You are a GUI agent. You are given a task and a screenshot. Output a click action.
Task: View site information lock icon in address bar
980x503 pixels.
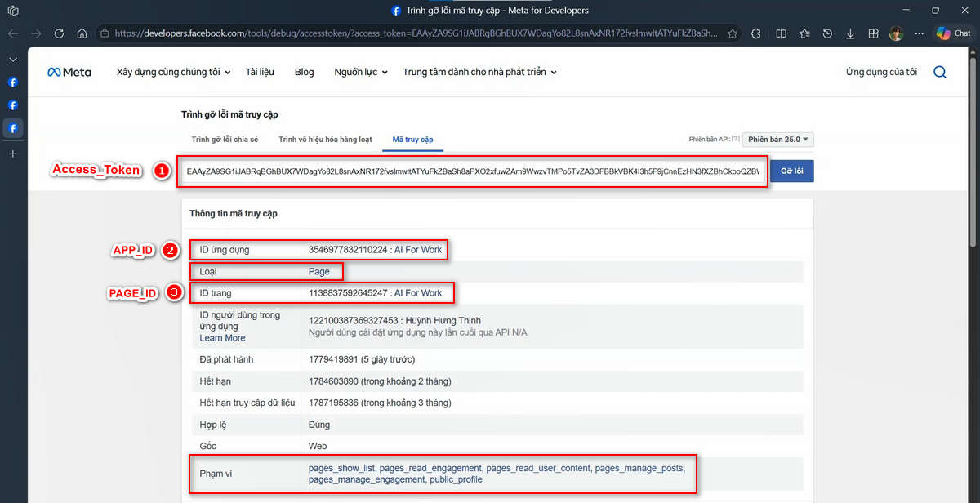pyautogui.click(x=105, y=33)
